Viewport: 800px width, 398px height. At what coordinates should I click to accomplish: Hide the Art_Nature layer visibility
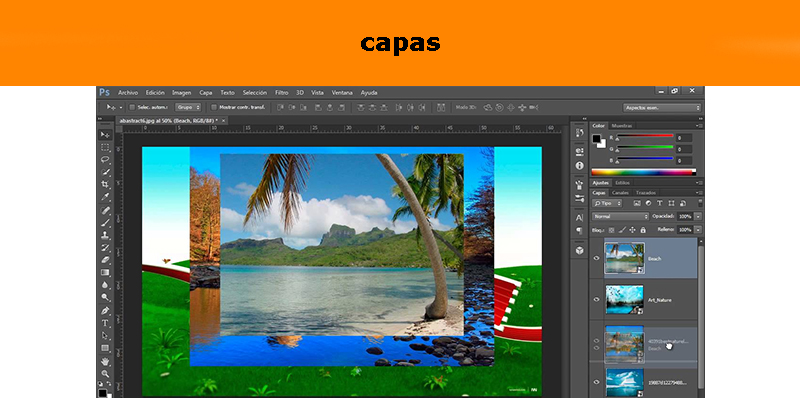click(x=596, y=300)
